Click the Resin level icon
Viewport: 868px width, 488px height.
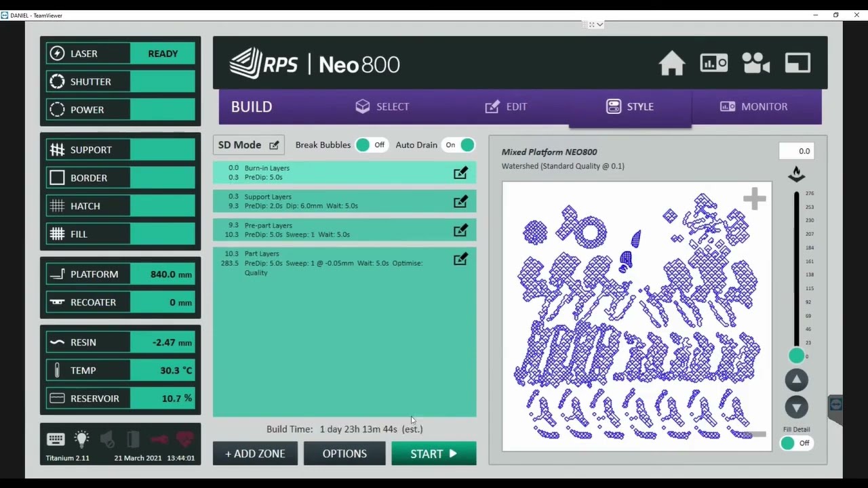58,342
